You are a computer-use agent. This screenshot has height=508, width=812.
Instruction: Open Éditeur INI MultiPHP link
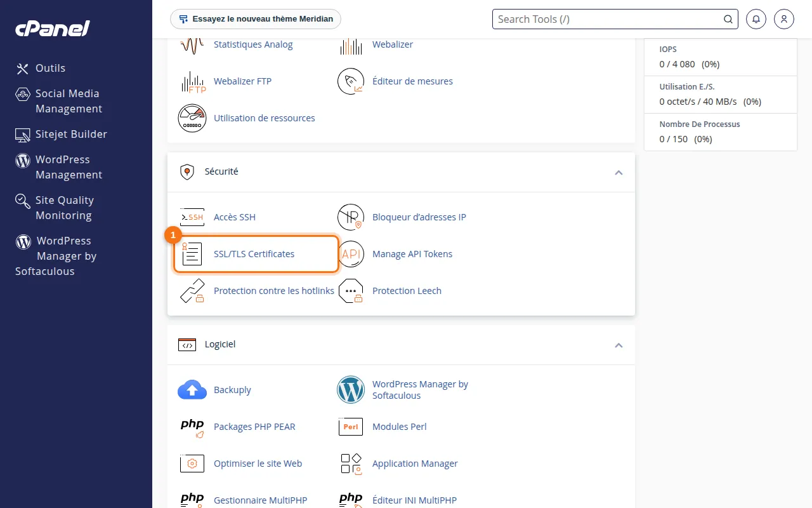[414, 500]
